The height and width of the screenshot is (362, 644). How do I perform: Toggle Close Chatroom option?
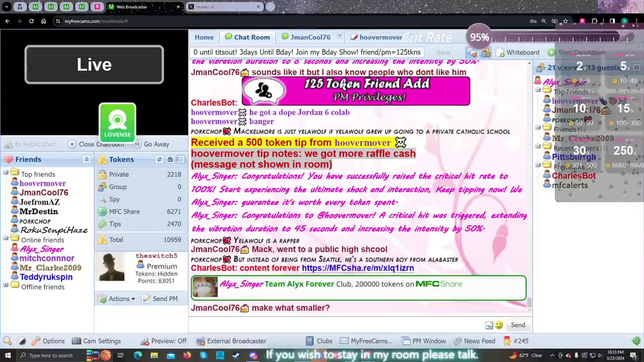[x=96, y=144]
